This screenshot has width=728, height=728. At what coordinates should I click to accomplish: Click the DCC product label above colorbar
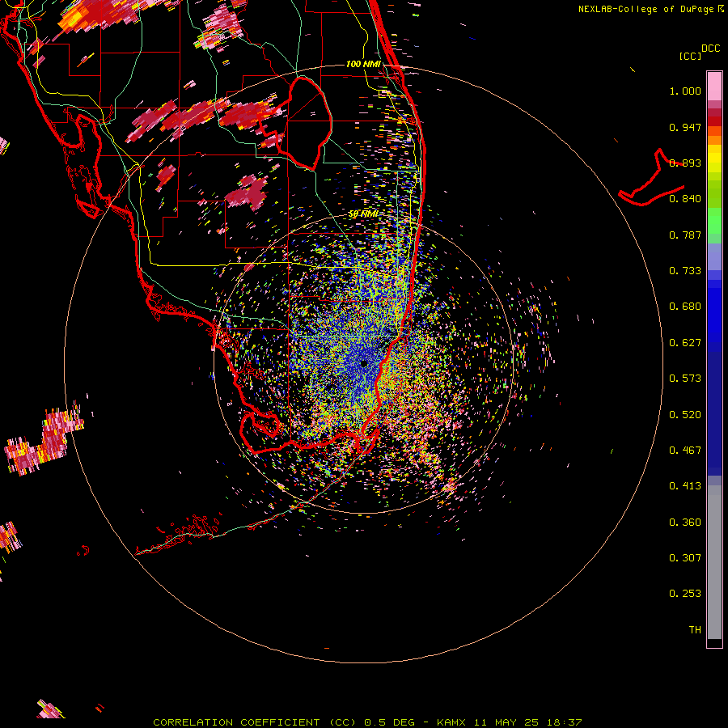point(710,49)
